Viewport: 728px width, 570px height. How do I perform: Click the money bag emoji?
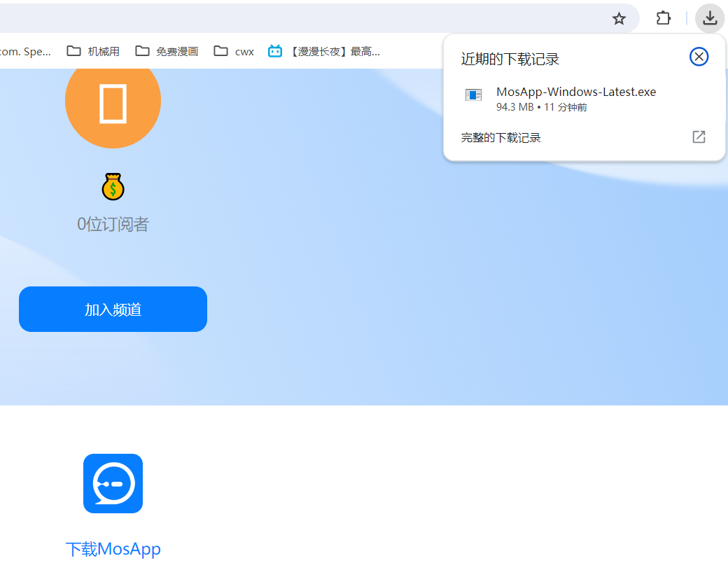tap(113, 187)
